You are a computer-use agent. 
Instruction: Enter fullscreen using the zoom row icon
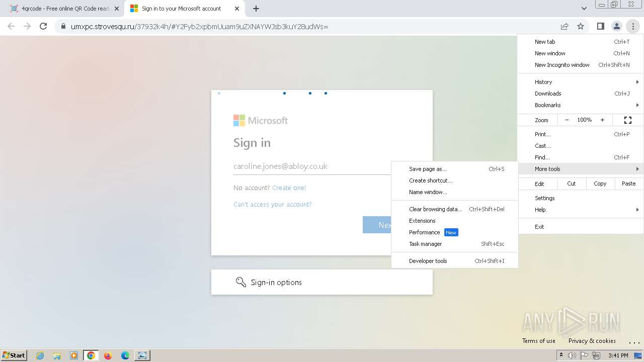tap(628, 120)
